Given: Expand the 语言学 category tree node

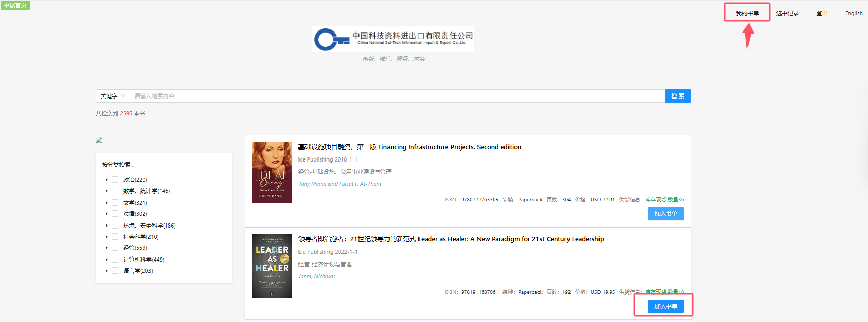Looking at the screenshot, I should click(x=106, y=271).
